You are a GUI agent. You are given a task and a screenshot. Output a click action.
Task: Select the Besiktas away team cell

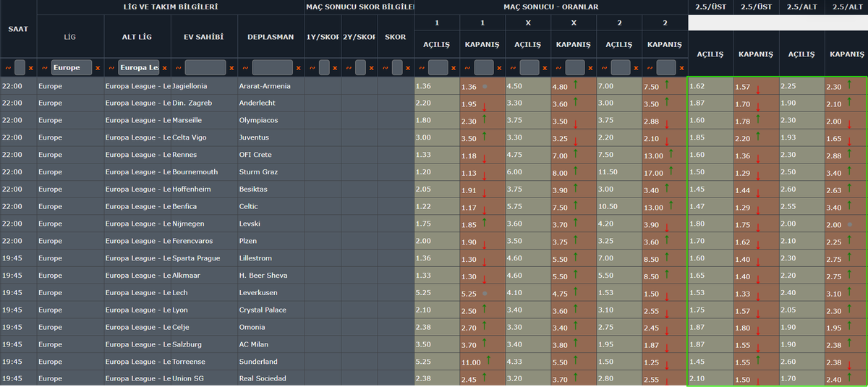(271, 189)
